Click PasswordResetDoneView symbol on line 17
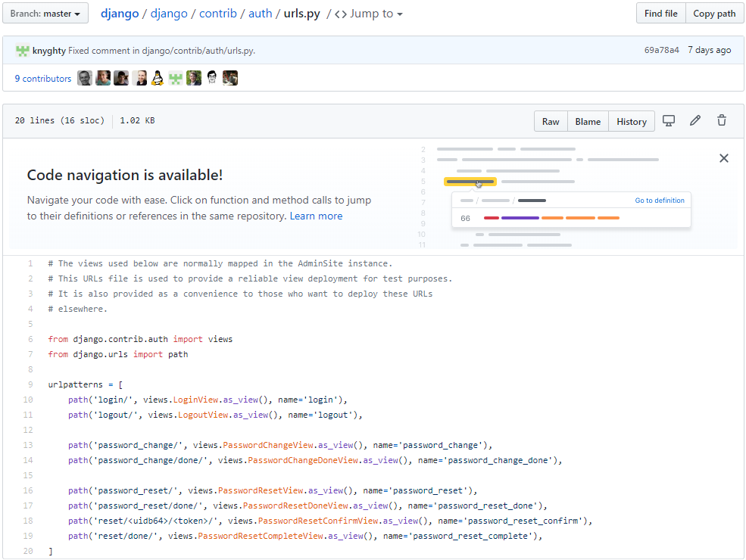 [x=295, y=506]
